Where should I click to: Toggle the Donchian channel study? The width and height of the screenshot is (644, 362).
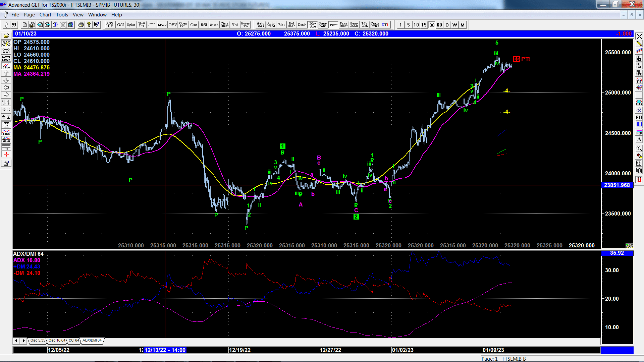click(x=302, y=25)
